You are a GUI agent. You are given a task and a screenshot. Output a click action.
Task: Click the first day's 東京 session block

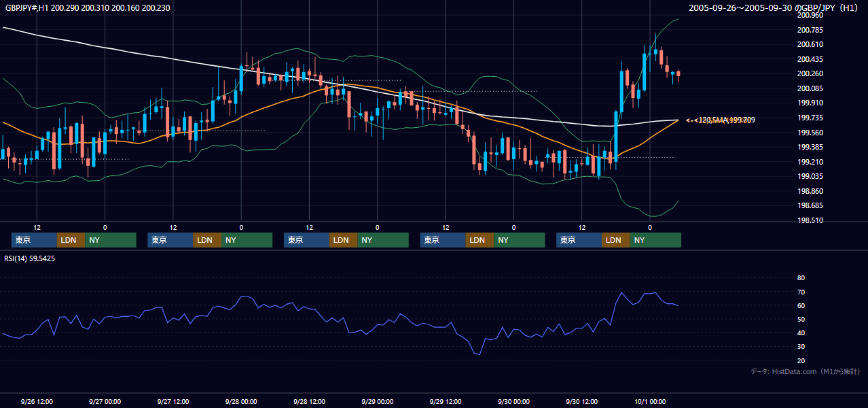34,240
